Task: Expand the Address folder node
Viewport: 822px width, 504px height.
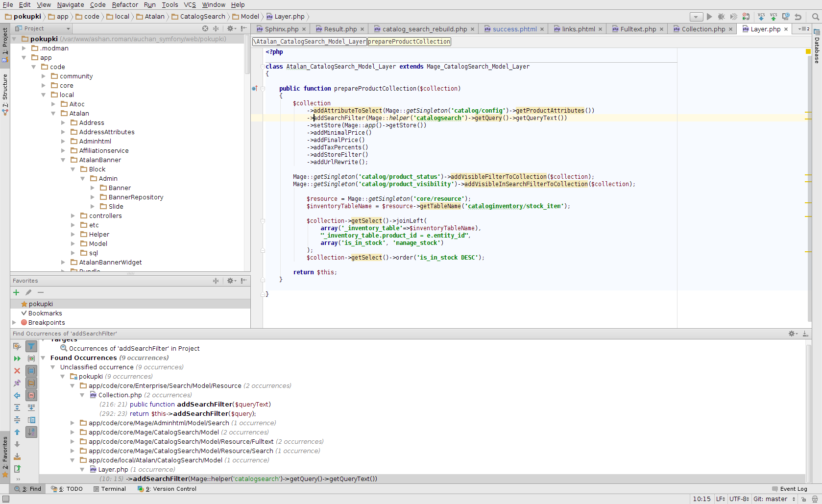Action: 63,123
